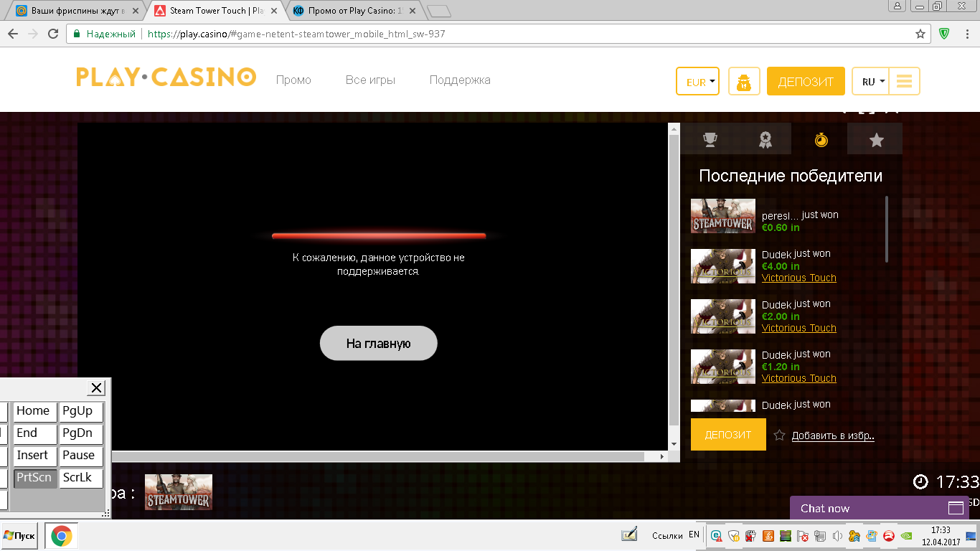Click the PgUp key on the on-screen keyboard

pyautogui.click(x=80, y=411)
